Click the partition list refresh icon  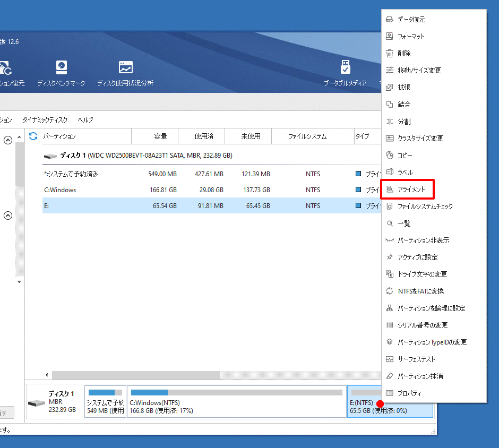pyautogui.click(x=33, y=136)
